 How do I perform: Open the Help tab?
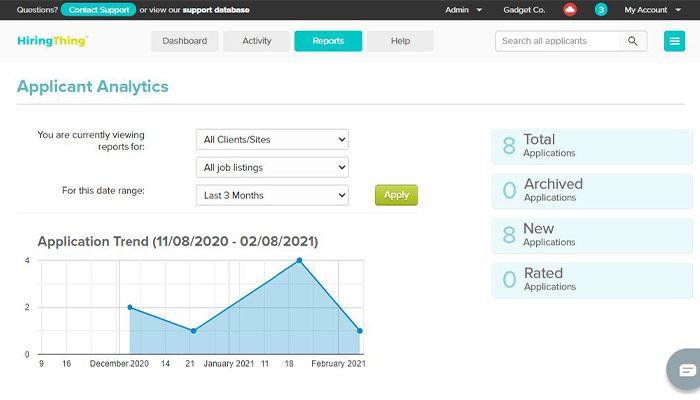click(400, 41)
